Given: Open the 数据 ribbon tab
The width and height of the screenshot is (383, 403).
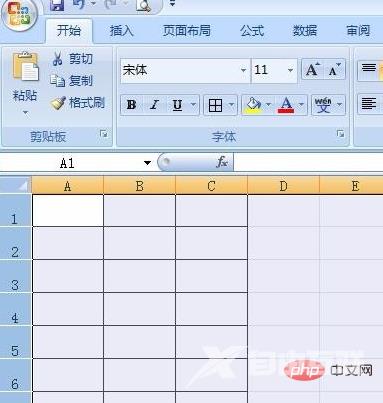Looking at the screenshot, I should [305, 31].
